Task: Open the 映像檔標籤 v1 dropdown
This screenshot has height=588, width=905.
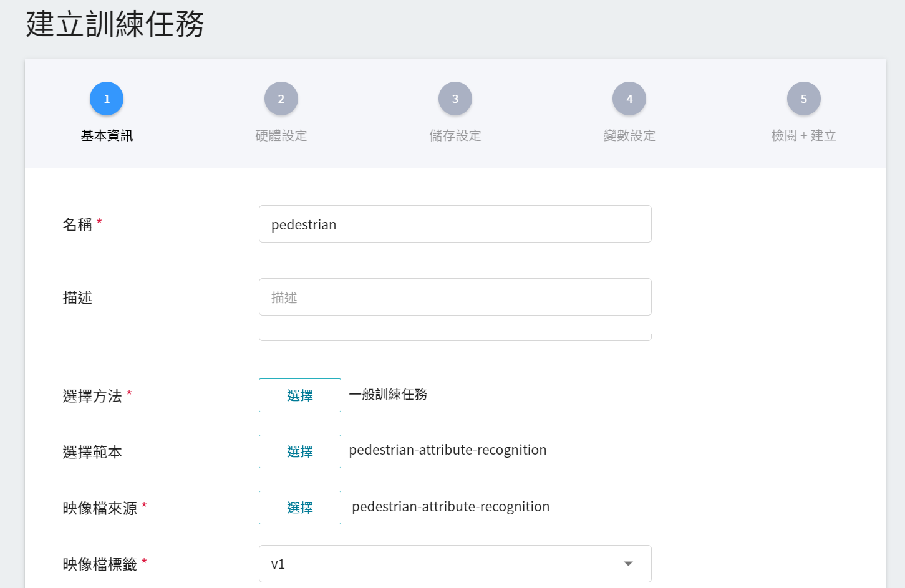Action: click(455, 564)
